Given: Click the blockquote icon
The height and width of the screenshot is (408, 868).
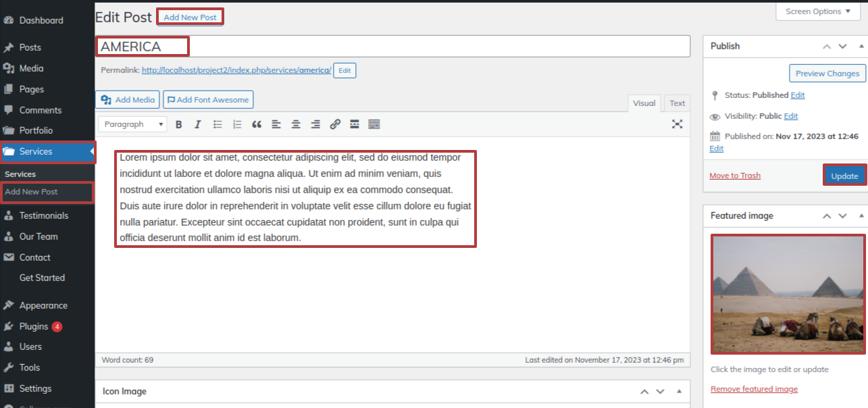Looking at the screenshot, I should 257,124.
